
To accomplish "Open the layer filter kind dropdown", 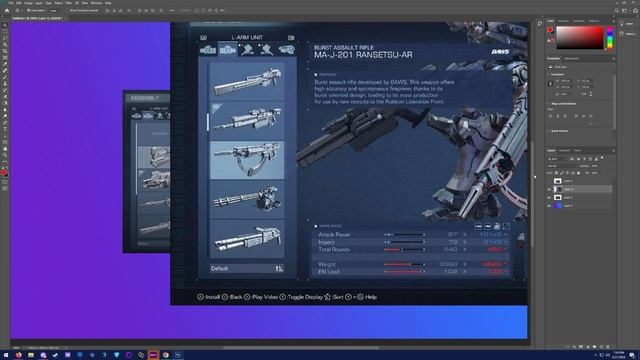I will point(558,159).
